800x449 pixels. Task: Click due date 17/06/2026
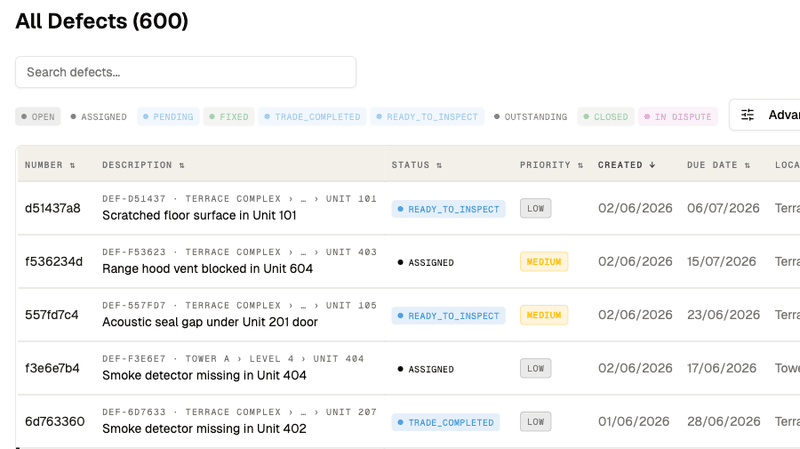tap(721, 368)
